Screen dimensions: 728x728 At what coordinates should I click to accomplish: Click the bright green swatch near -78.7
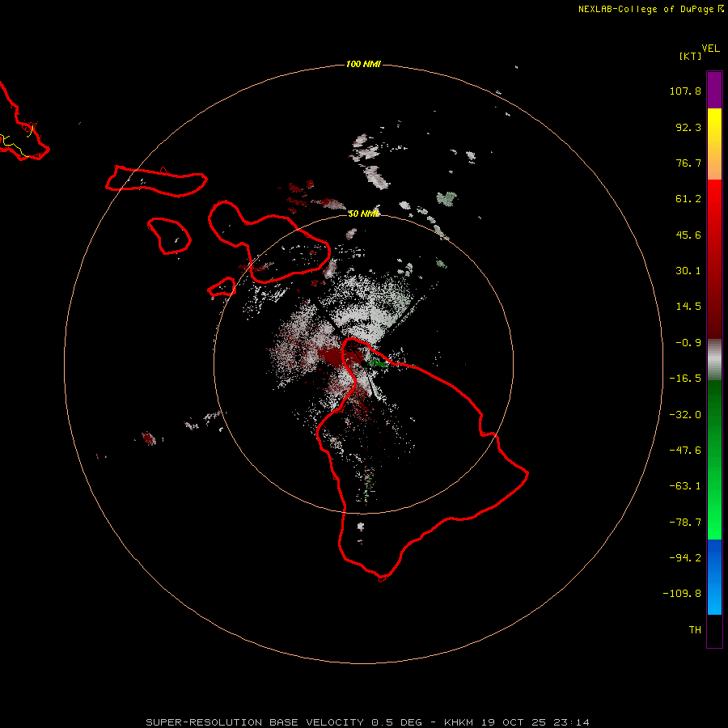click(x=714, y=527)
